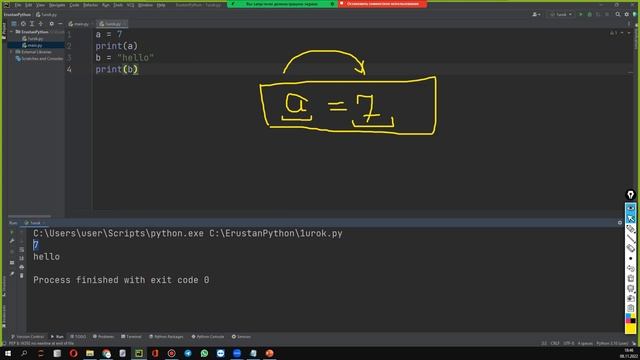Click the camera snapshot icon in annotation toolbar
Image resolution: width=640 pixels, height=360 pixels.
[x=631, y=308]
